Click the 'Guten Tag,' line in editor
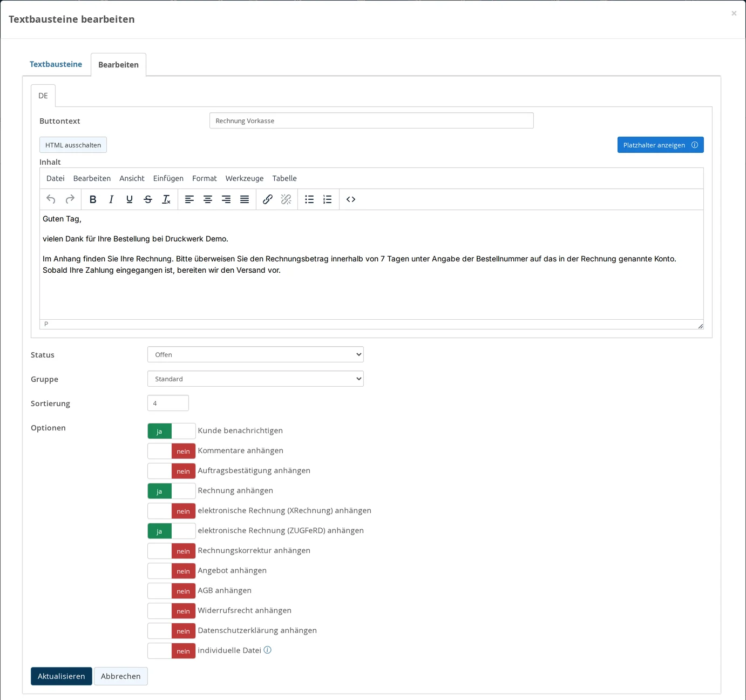 [62, 219]
